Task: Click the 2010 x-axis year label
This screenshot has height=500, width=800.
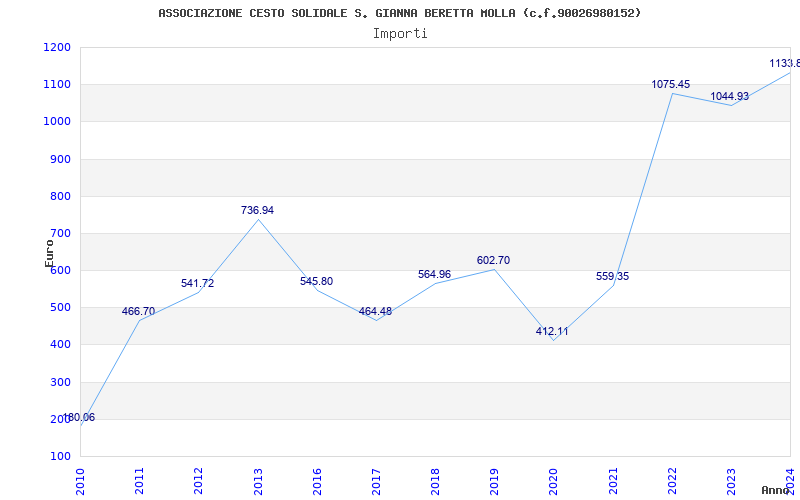Action: (80, 481)
